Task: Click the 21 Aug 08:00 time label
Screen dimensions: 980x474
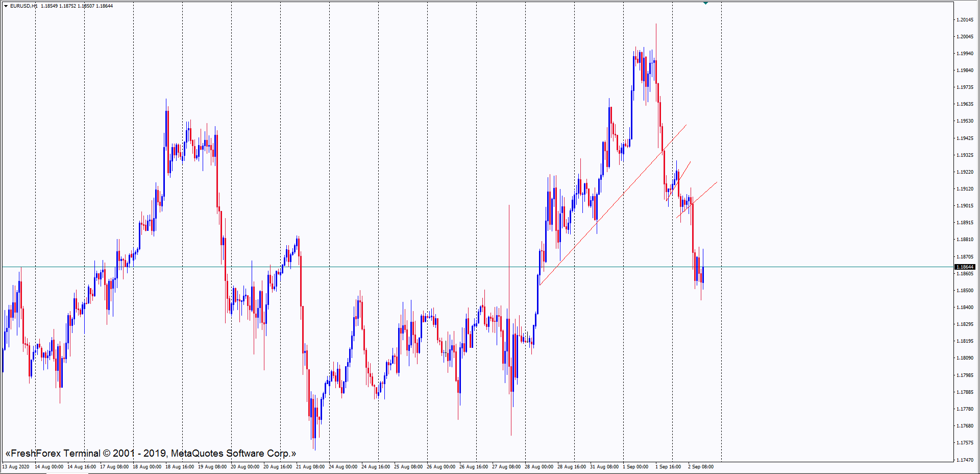Action: (310, 467)
